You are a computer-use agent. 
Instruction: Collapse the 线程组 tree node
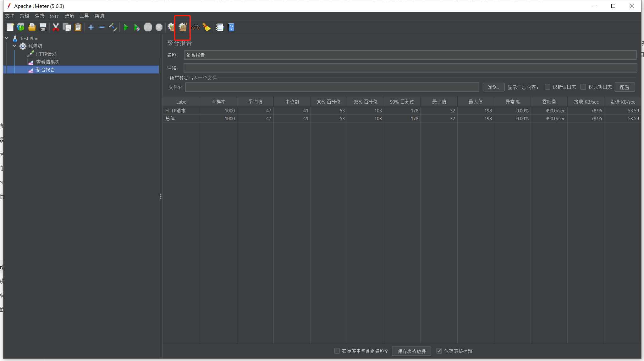14,46
